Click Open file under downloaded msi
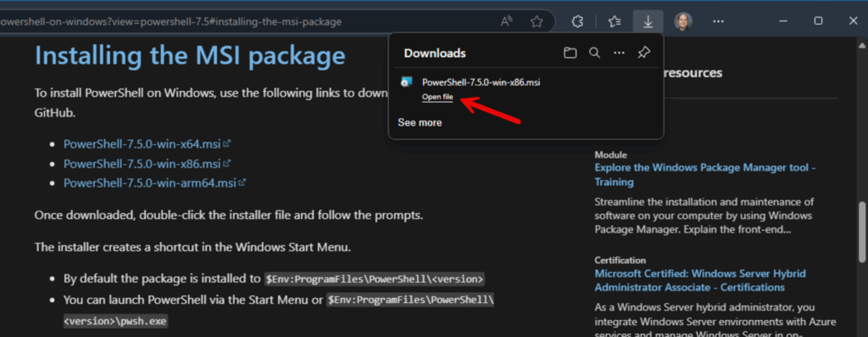 (x=437, y=97)
